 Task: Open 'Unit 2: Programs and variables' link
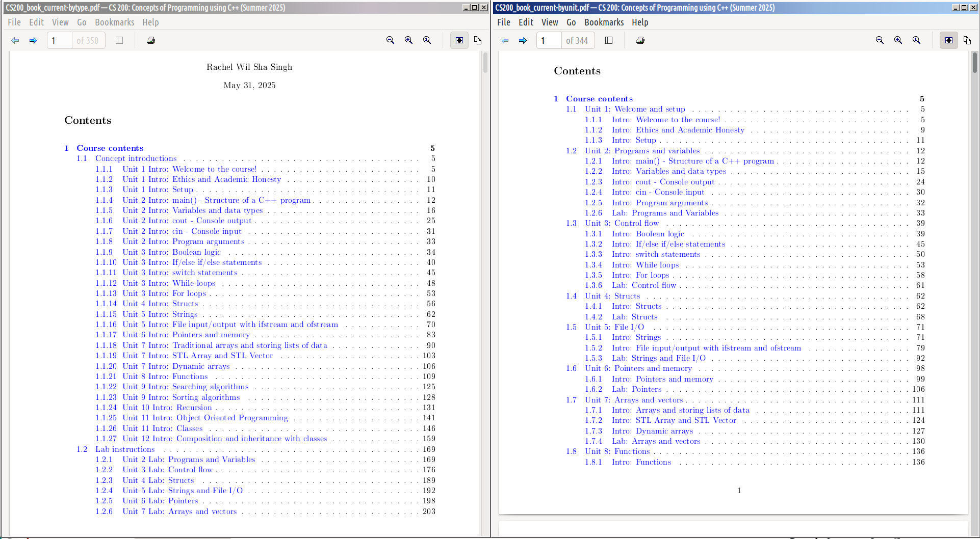(642, 151)
